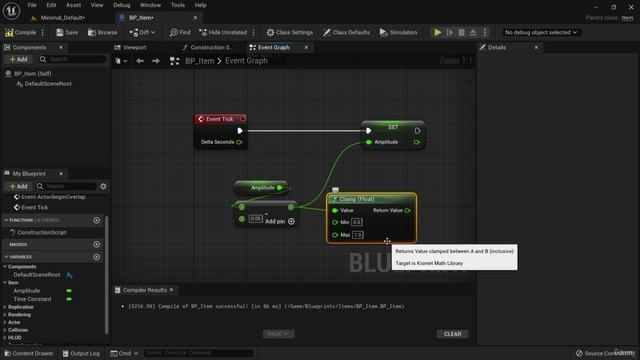Image resolution: width=640 pixels, height=360 pixels.
Task: Select DefaultSceneRoot component
Action: [47, 84]
